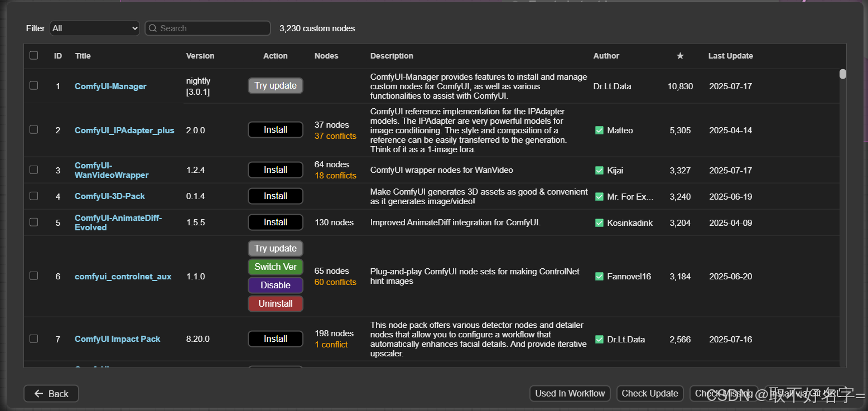The image size is (868, 411).
Task: Click the 2025-04-14 last update date
Action: (x=731, y=130)
